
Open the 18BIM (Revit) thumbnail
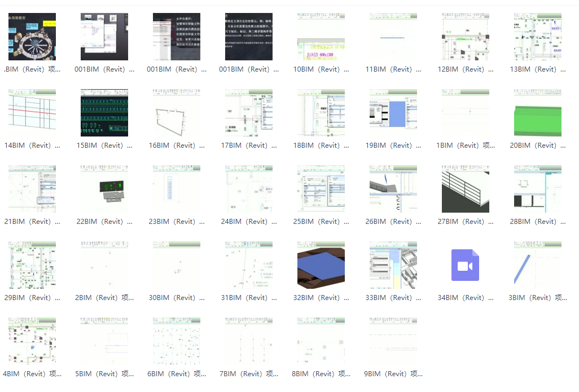321,113
